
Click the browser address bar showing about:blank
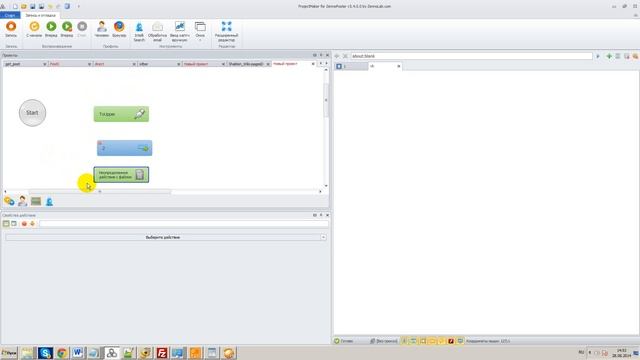tap(471, 56)
